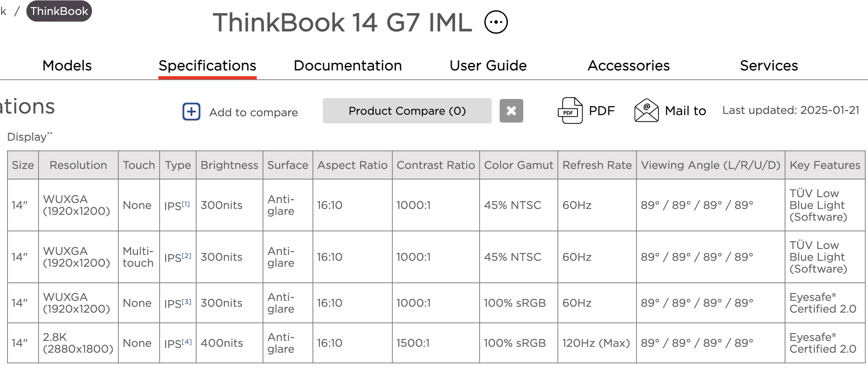Click the Size column header
The image size is (868, 370).
[23, 165]
